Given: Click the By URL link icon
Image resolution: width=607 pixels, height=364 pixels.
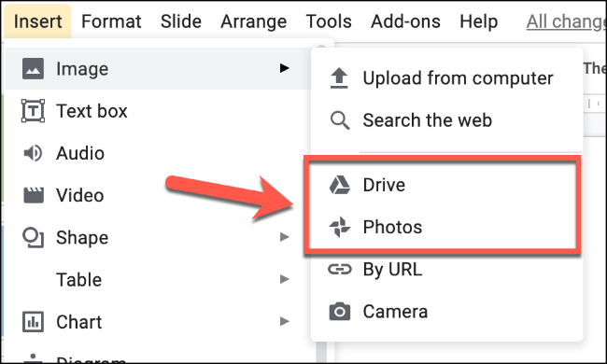Looking at the screenshot, I should pos(340,269).
